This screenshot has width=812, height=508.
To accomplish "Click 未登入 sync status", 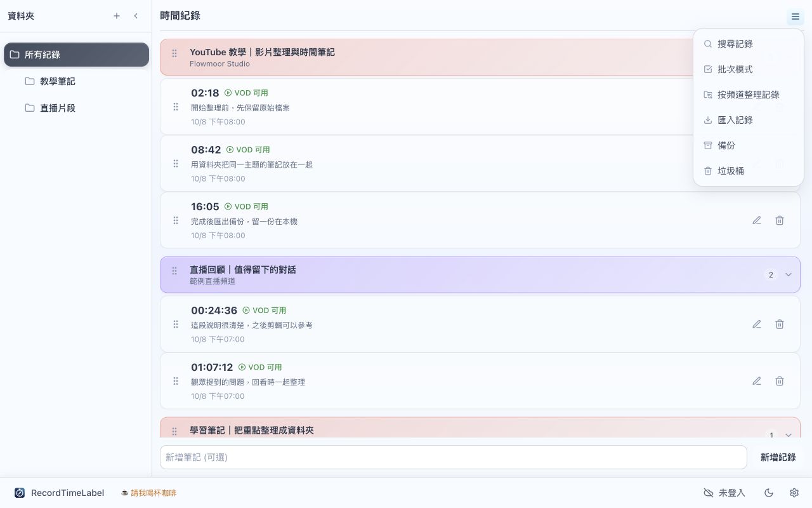I will click(724, 493).
